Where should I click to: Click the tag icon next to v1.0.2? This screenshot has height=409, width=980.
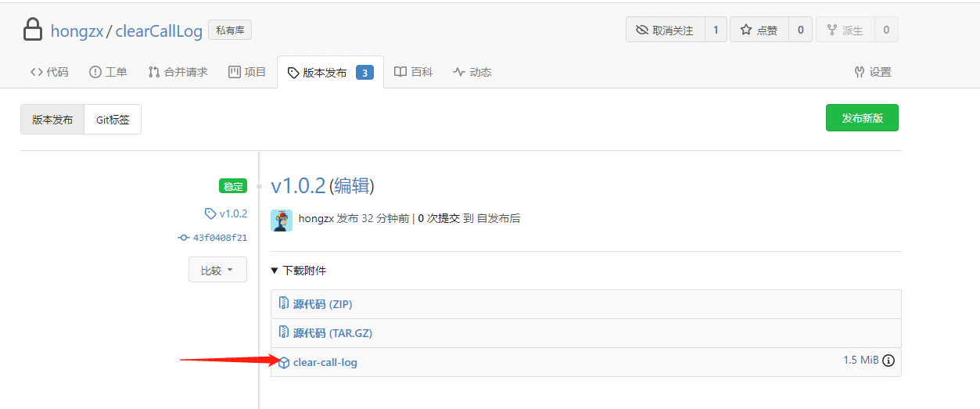click(x=210, y=213)
